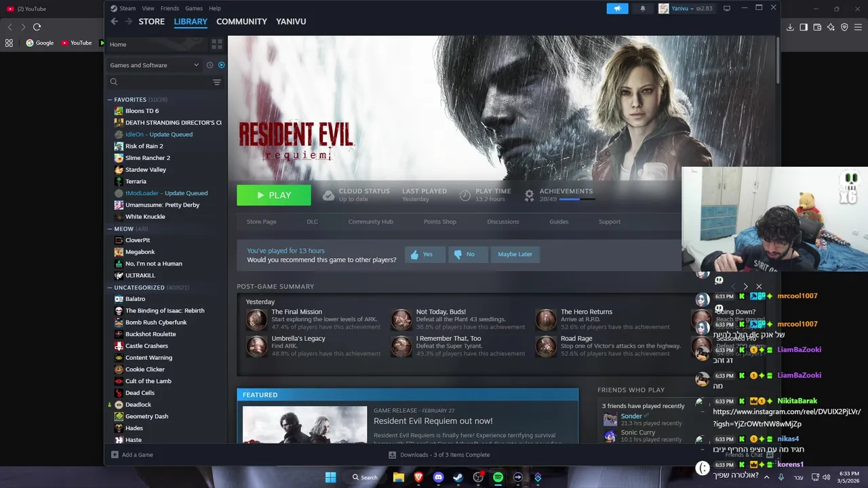
Task: Open the Steam notifications bell
Action: (643, 8)
